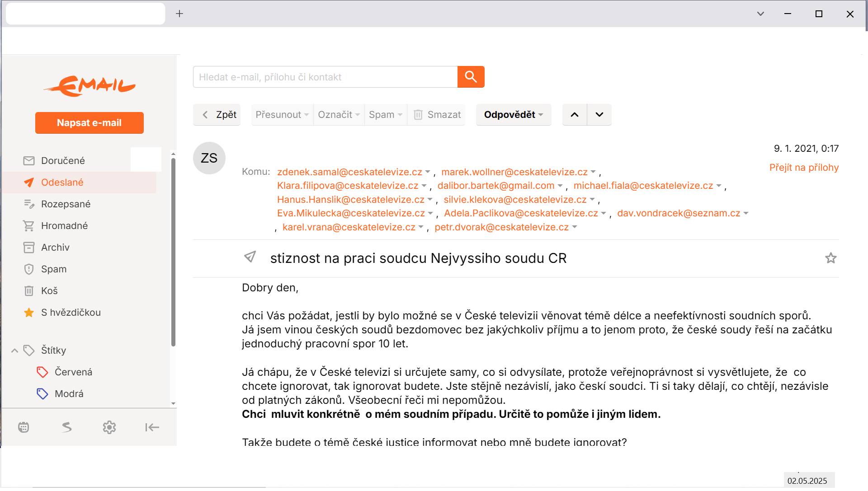Click the Odeslané paper plane icon
The image size is (868, 491).
(x=29, y=182)
